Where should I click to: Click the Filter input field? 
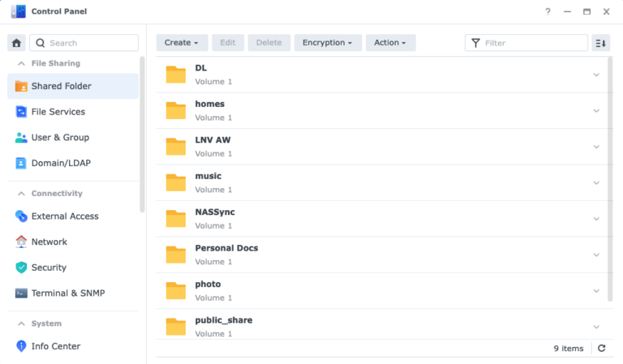(532, 43)
